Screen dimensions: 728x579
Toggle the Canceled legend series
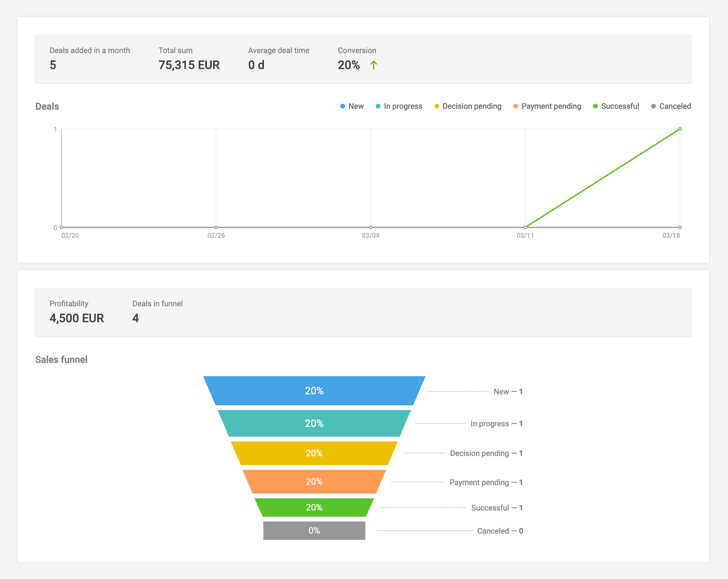671,106
